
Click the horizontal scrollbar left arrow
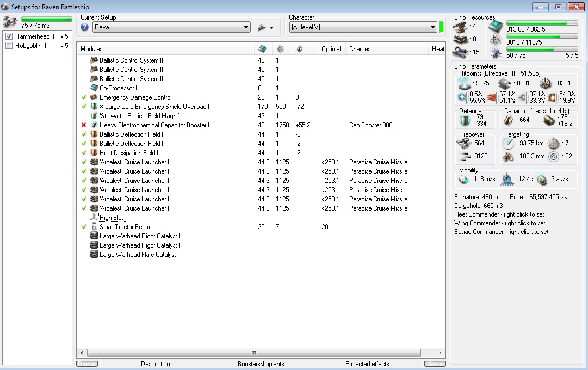click(82, 353)
